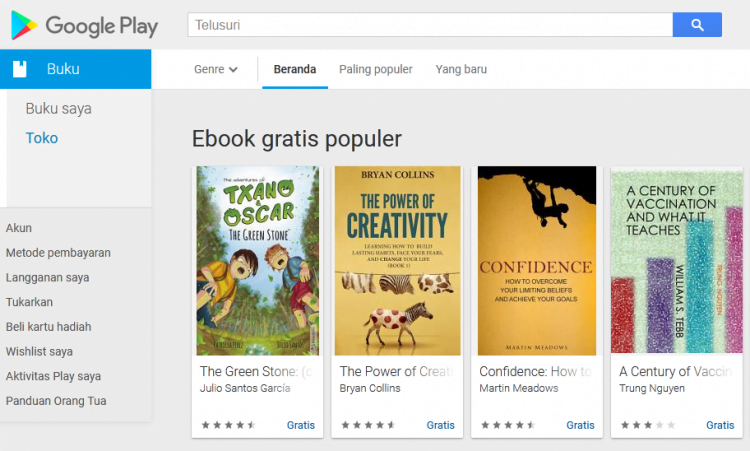Open Panduan Orang Tua link
Image resolution: width=750 pixels, height=451 pixels.
point(56,401)
